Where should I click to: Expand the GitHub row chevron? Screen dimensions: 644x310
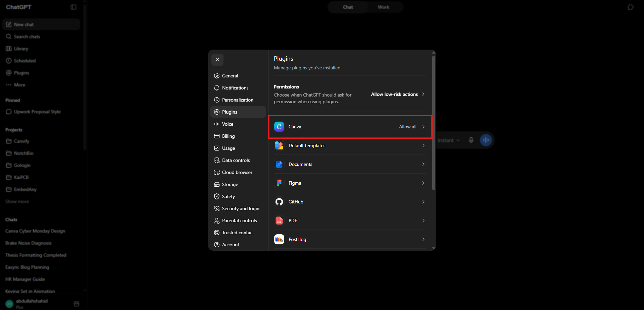(x=423, y=202)
